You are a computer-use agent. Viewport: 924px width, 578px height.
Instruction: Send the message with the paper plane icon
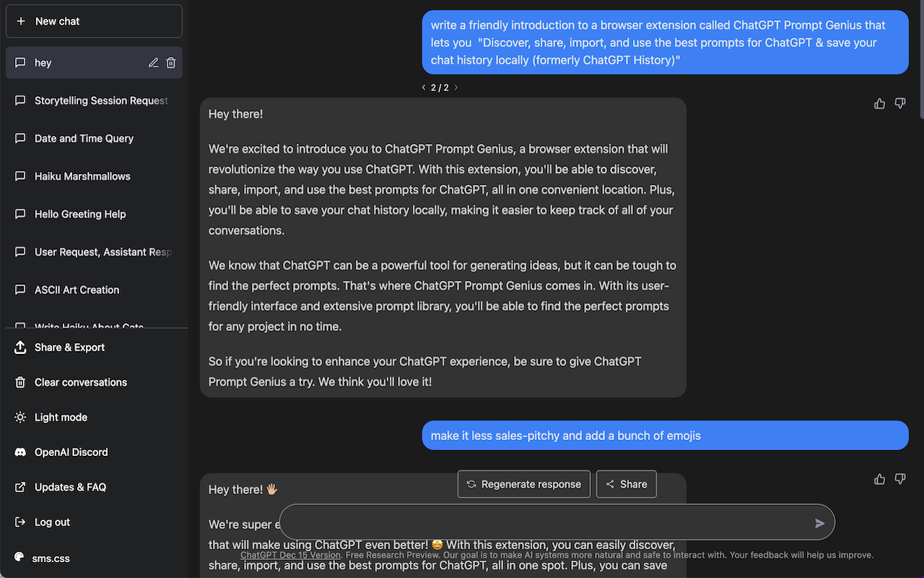click(819, 522)
